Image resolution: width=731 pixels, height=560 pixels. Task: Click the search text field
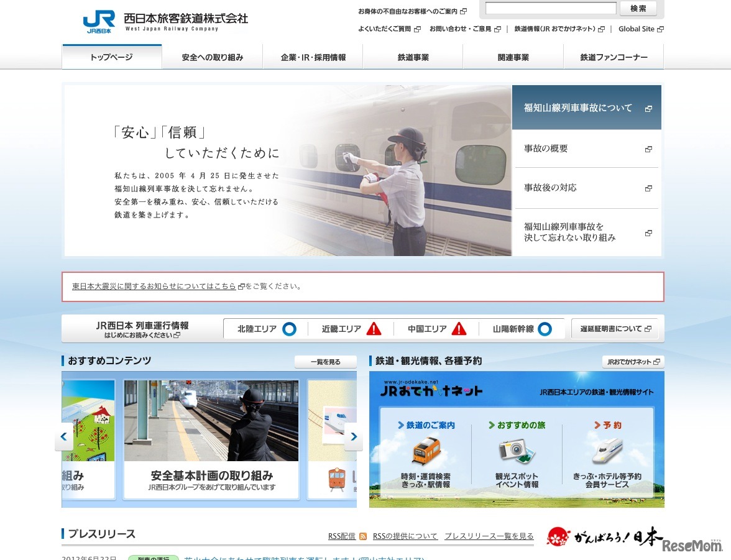tap(551, 9)
